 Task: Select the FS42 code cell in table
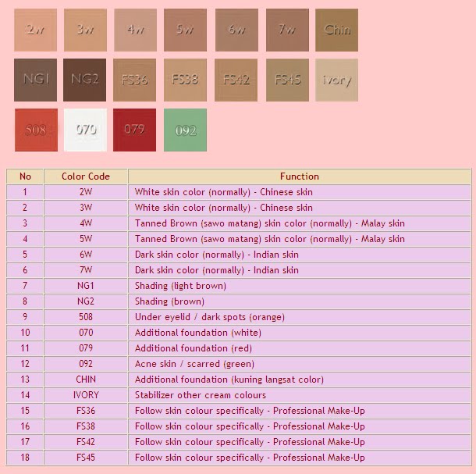point(86,442)
